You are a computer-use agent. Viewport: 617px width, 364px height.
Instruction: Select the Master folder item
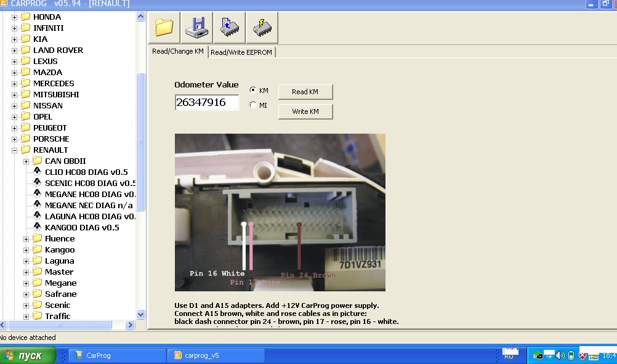click(x=59, y=272)
